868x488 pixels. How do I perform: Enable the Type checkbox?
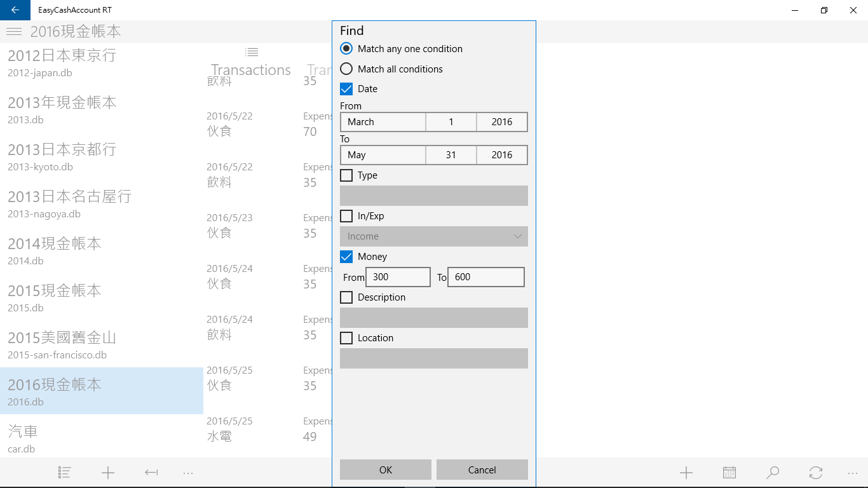pos(346,175)
